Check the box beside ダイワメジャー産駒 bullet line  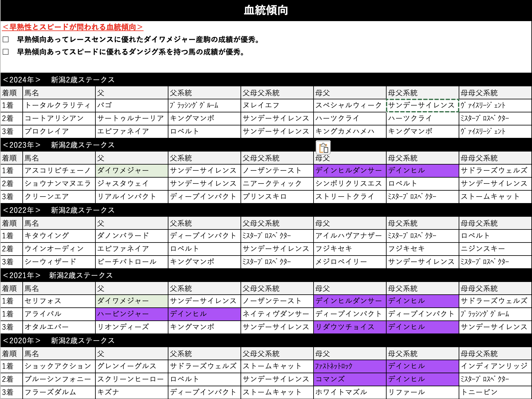point(6,39)
